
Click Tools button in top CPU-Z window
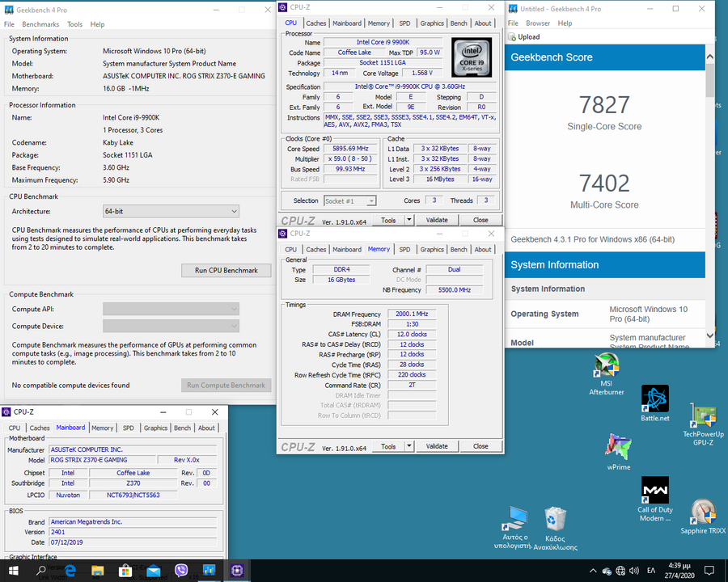click(388, 220)
